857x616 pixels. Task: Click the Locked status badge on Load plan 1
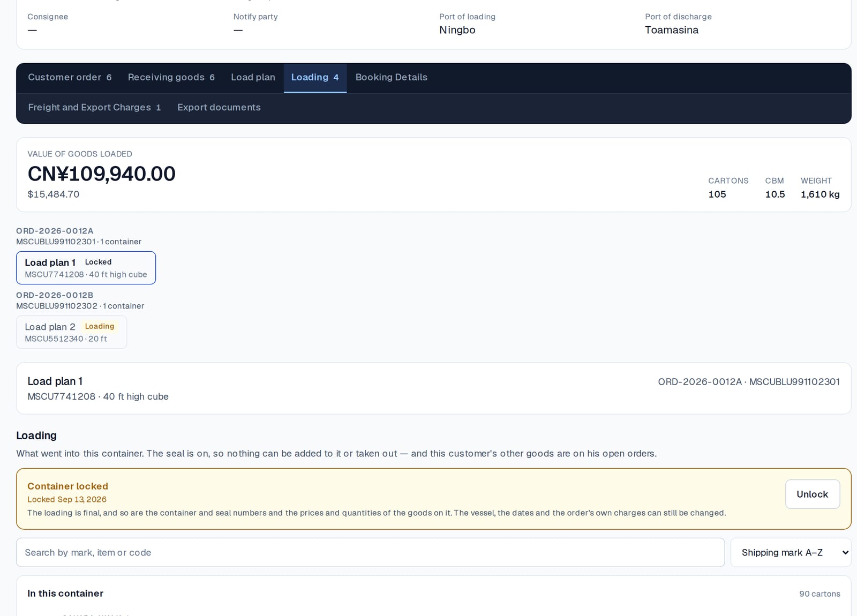[98, 262]
